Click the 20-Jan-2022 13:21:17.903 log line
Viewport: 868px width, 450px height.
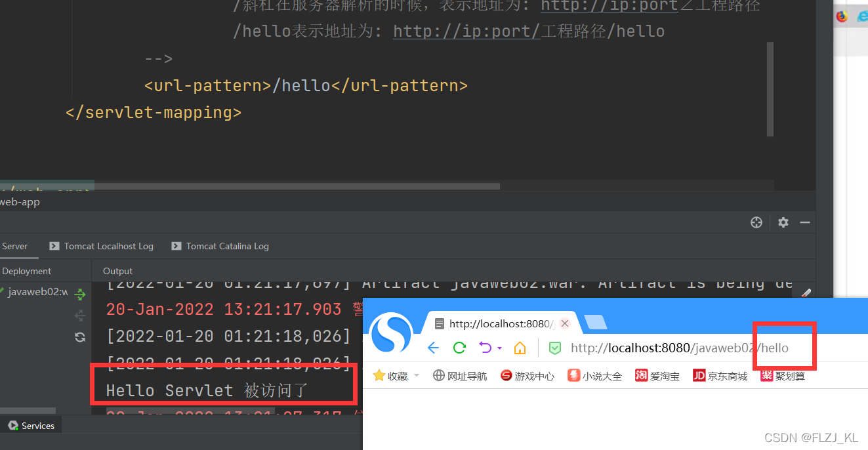click(x=234, y=309)
